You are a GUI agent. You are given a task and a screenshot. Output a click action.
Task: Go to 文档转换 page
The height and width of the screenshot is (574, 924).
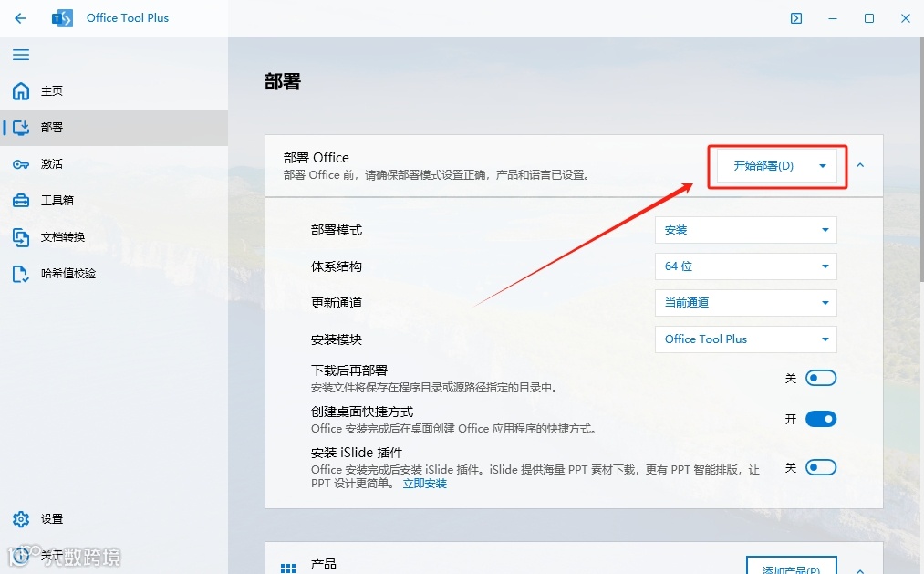click(114, 237)
